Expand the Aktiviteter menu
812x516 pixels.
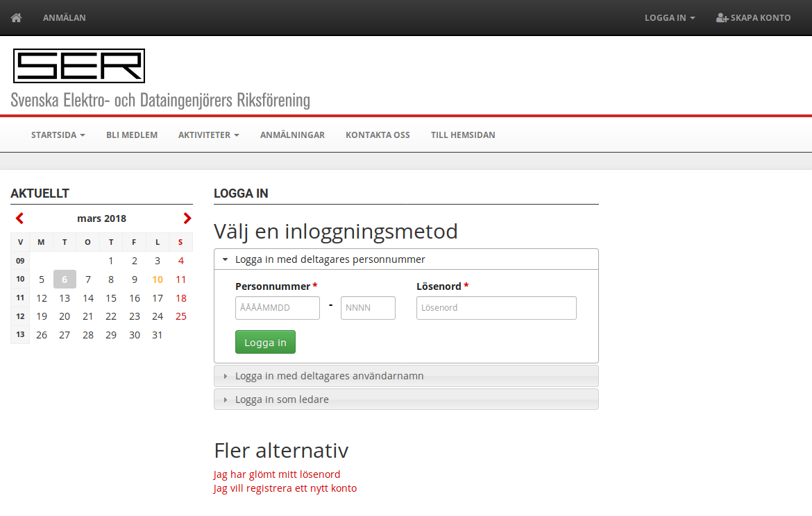point(209,135)
